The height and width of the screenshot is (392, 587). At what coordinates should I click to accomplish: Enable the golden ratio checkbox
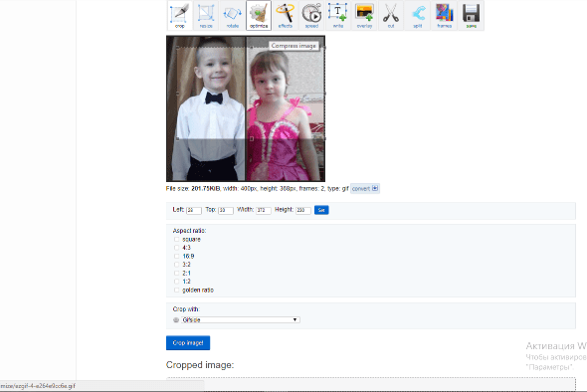pos(176,291)
